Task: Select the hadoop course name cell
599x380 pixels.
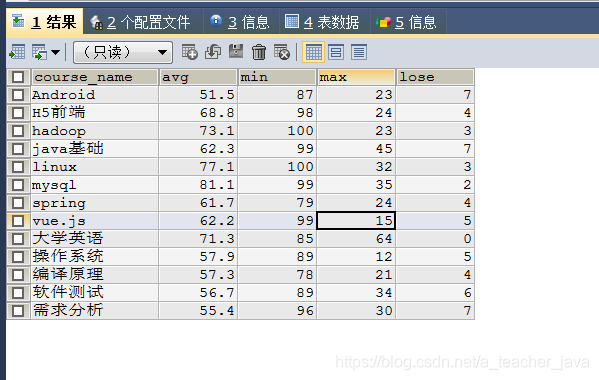Action: coord(94,131)
